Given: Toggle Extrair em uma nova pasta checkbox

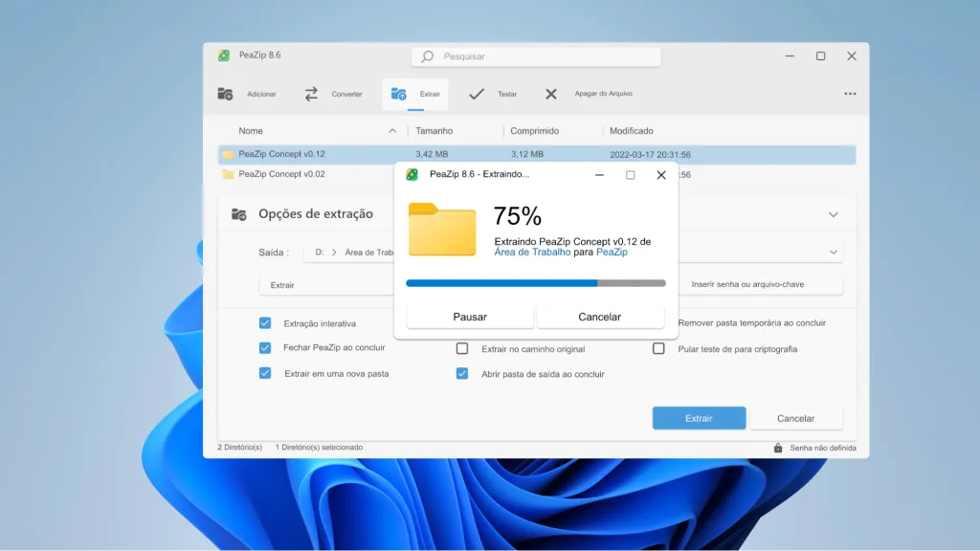Looking at the screenshot, I should click(265, 373).
